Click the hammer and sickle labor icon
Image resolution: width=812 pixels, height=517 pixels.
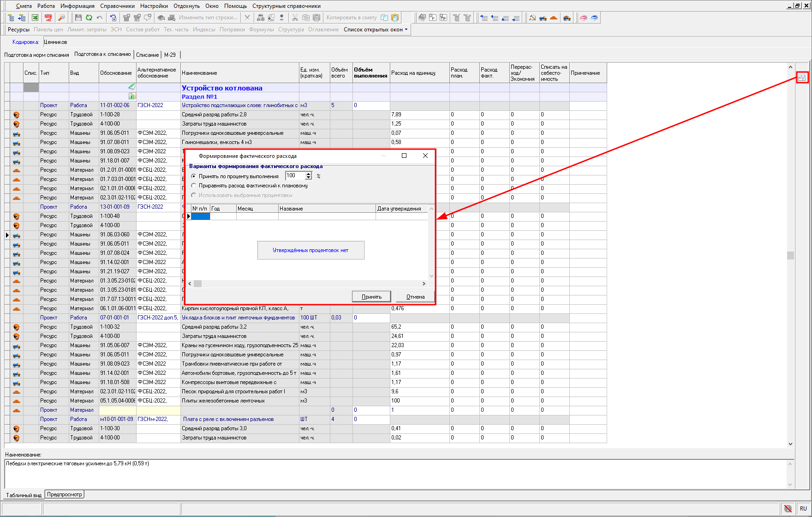[532, 18]
